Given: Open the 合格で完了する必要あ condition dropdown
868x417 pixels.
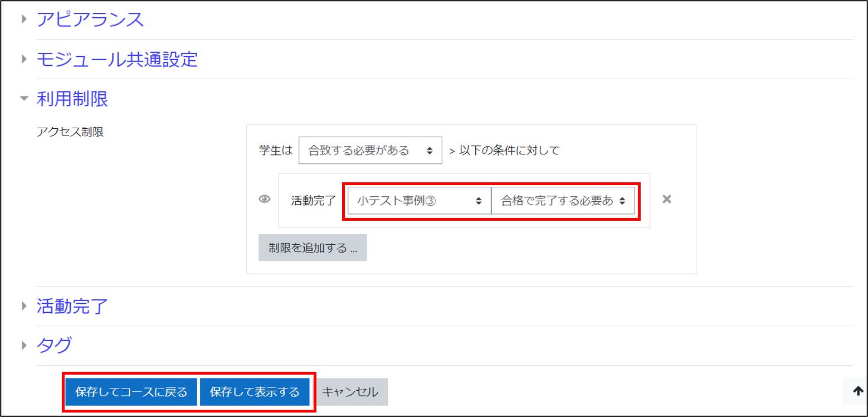Looking at the screenshot, I should 563,201.
